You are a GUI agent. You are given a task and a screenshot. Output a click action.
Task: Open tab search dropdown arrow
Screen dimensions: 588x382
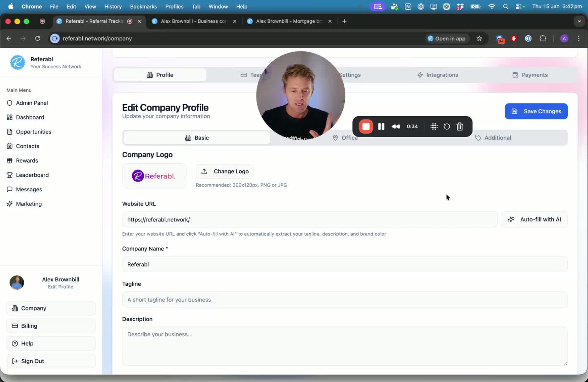tap(579, 21)
